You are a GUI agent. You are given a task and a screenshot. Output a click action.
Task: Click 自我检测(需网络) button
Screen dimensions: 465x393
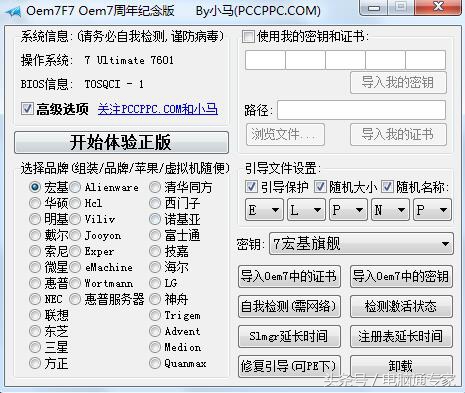click(x=289, y=306)
